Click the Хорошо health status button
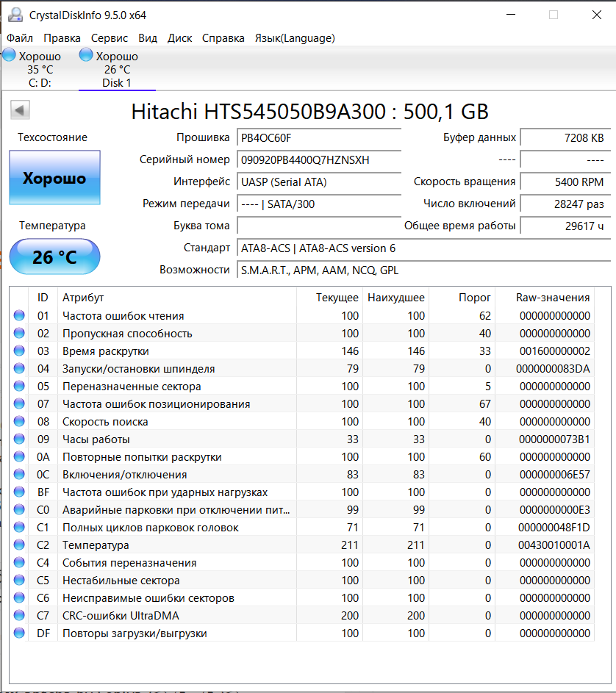Image resolution: width=616 pixels, height=693 pixels. [54, 178]
